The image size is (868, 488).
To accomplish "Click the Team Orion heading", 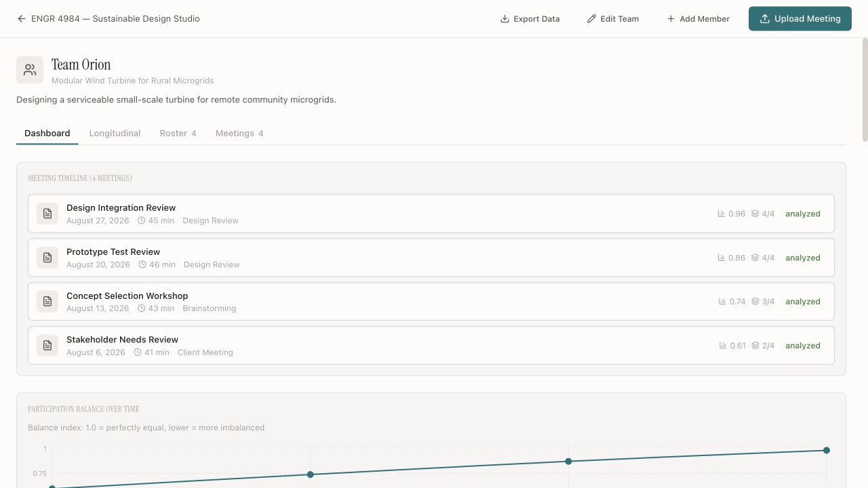I will [81, 64].
